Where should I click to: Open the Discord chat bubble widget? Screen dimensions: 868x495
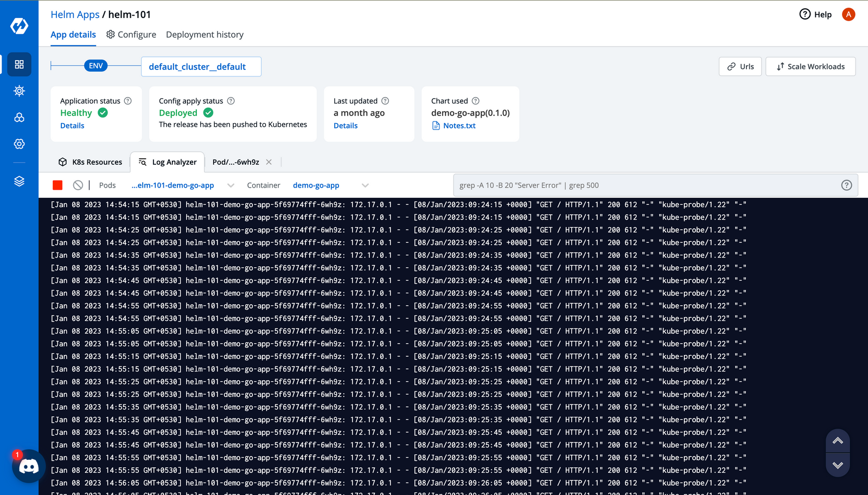pos(28,466)
